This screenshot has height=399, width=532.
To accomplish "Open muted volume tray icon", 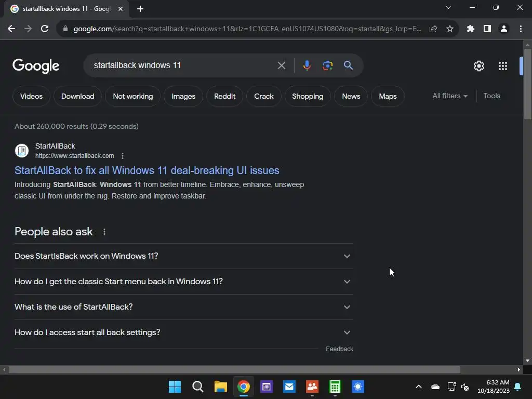I will (465, 387).
